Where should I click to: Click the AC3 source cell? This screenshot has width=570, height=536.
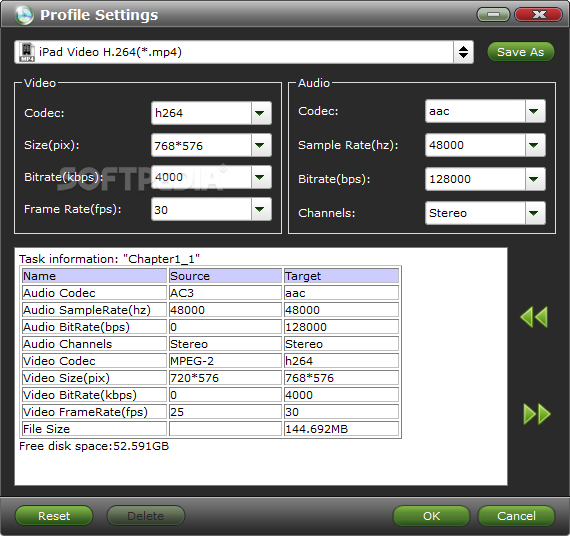coord(225,293)
